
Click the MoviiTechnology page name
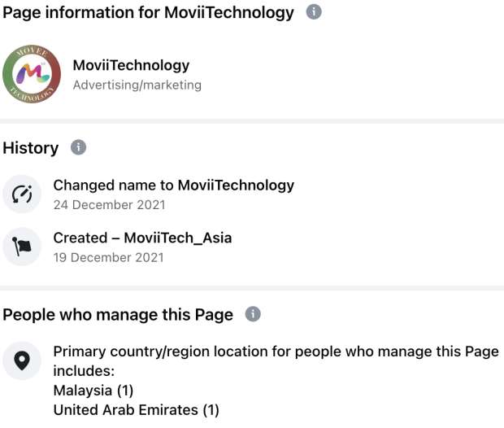coord(131,66)
